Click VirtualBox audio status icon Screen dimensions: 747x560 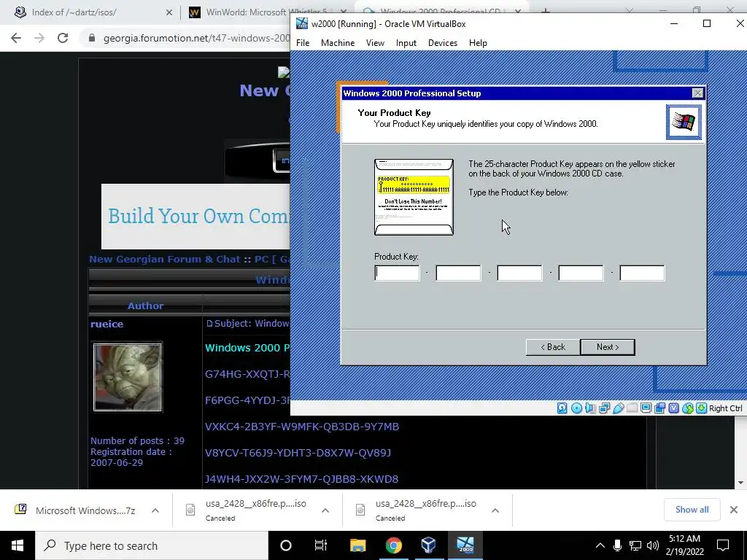(590, 408)
